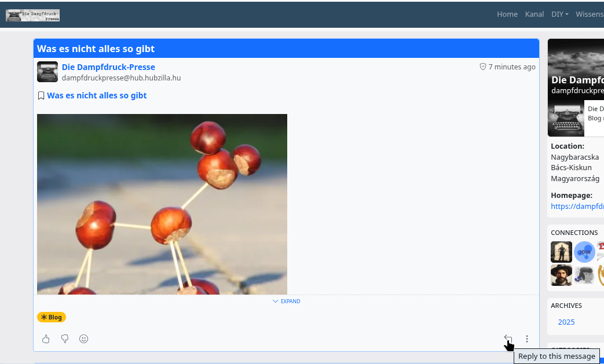
Task: Open the 'Was es nicht alles so gibt' post link
Action: tap(97, 95)
